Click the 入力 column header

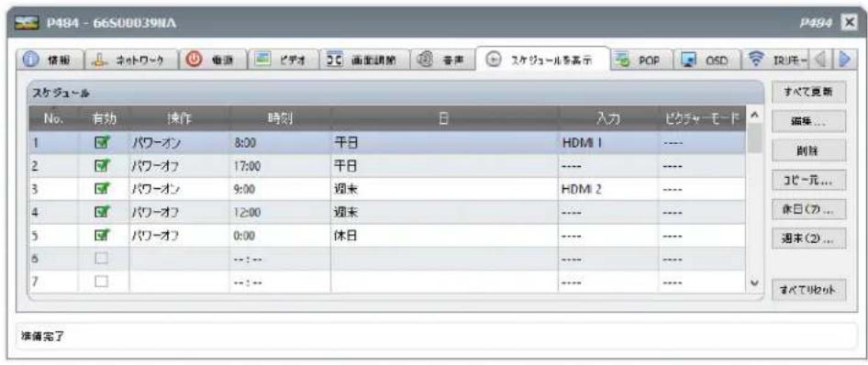(607, 117)
